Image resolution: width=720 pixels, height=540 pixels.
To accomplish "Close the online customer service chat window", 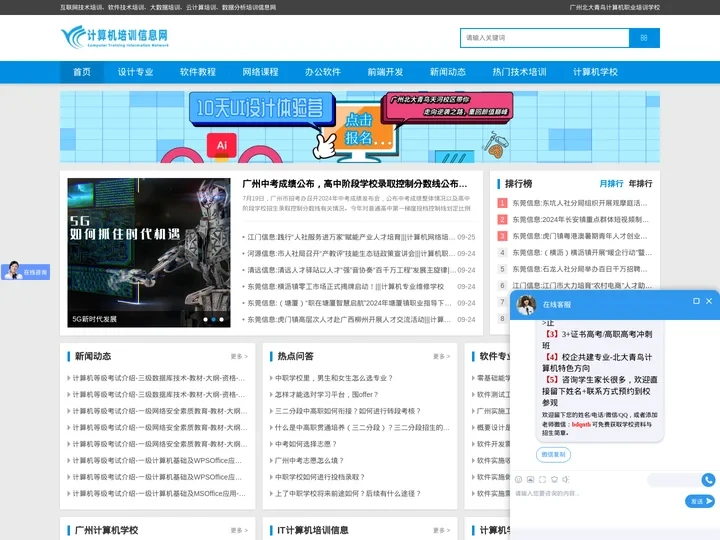I will 709,301.
